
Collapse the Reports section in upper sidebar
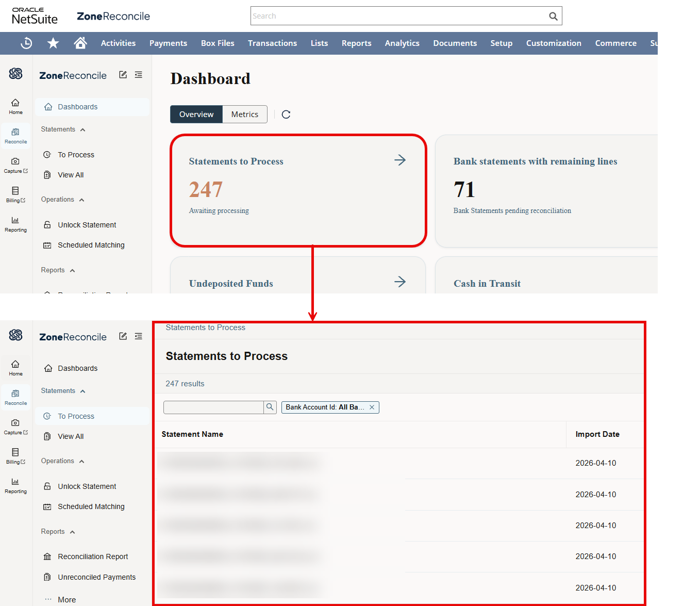tap(72, 270)
